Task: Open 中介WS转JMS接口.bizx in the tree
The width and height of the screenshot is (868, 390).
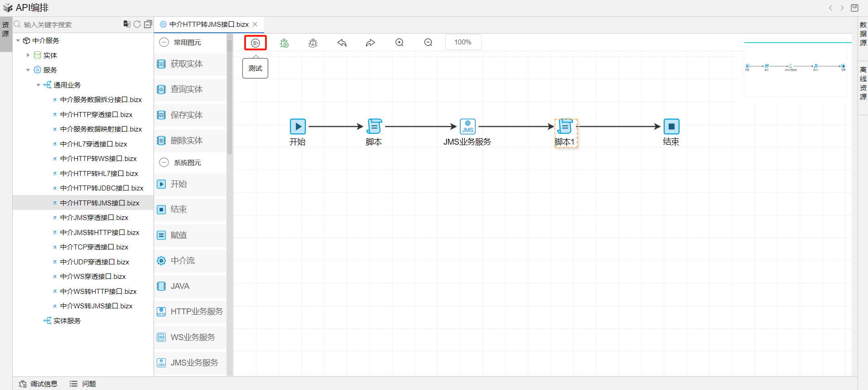Action: 96,306
